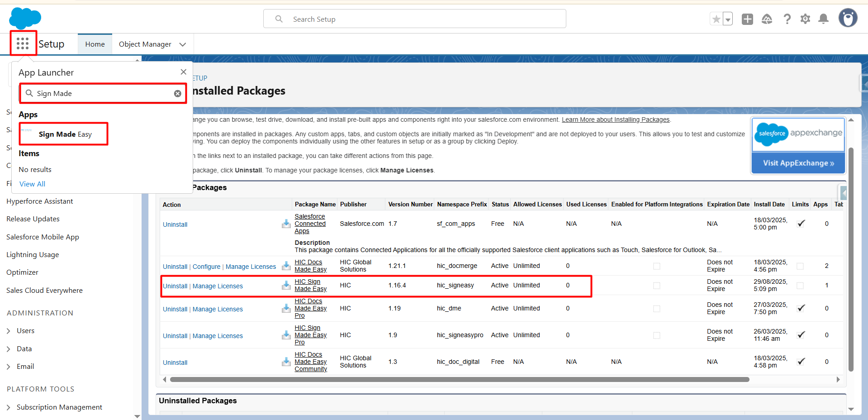Image resolution: width=868 pixels, height=420 pixels.
Task: Download icon for HIC Sign Made Easy
Action: pyautogui.click(x=286, y=285)
